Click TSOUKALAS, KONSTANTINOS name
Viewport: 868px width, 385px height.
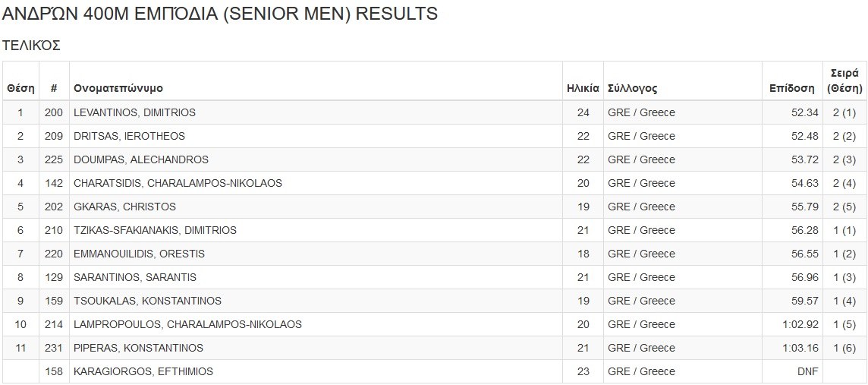point(147,301)
